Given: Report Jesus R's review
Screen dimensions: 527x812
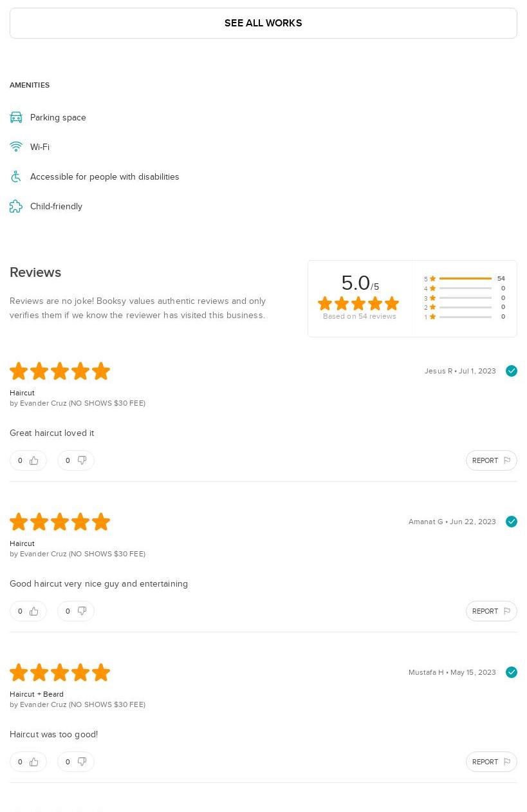Looking at the screenshot, I should pos(491,460).
